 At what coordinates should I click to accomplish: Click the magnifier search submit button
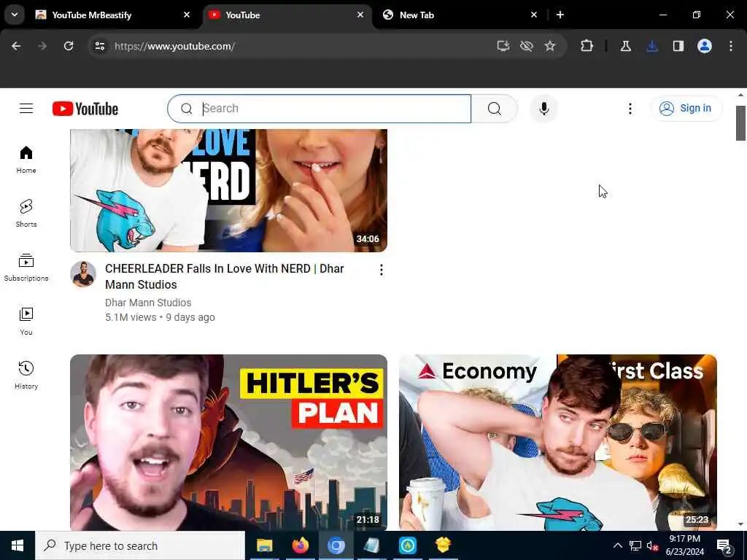(x=494, y=109)
